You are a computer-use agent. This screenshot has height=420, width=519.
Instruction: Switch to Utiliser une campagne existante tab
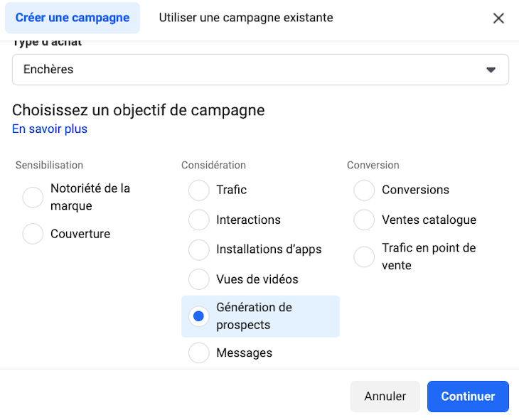point(245,18)
